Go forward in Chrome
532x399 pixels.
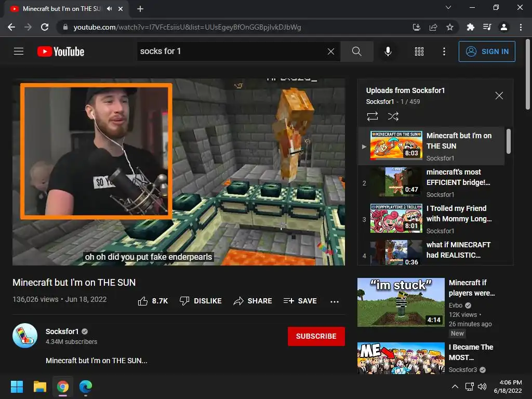point(28,27)
